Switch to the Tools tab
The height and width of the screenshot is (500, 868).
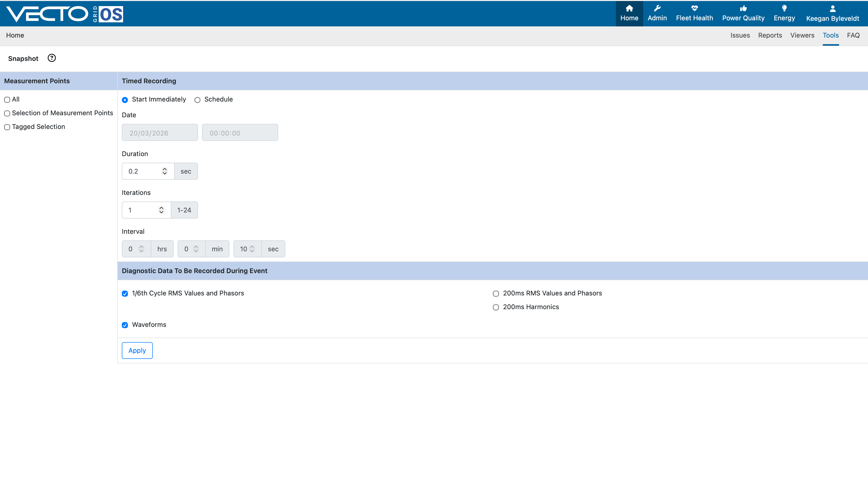click(831, 35)
